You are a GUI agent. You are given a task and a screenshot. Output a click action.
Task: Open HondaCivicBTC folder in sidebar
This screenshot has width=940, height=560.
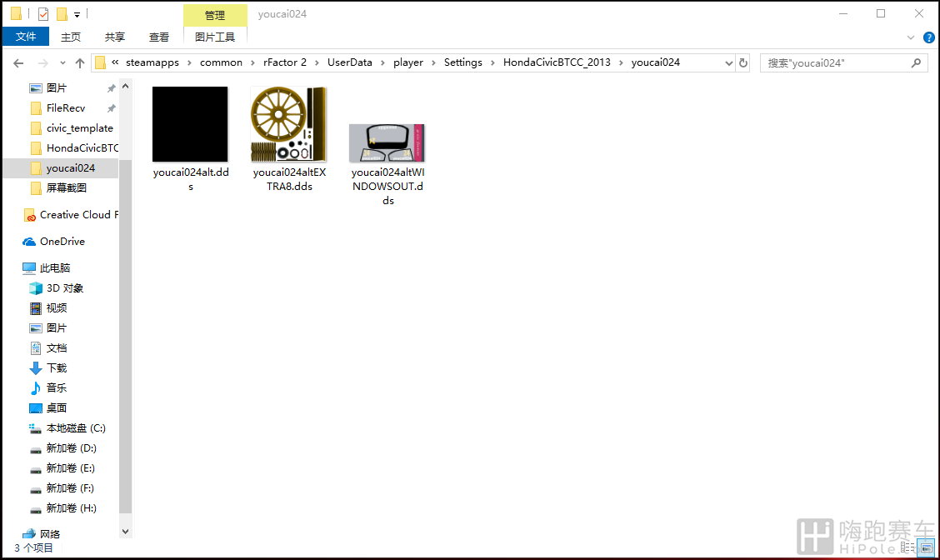[82, 148]
